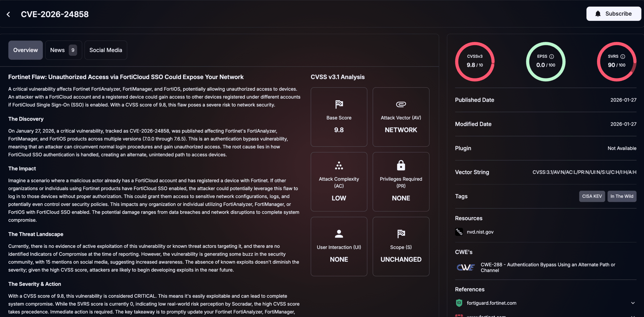
Task: Click the EPSS 0.0 score gauge
Action: point(546,62)
